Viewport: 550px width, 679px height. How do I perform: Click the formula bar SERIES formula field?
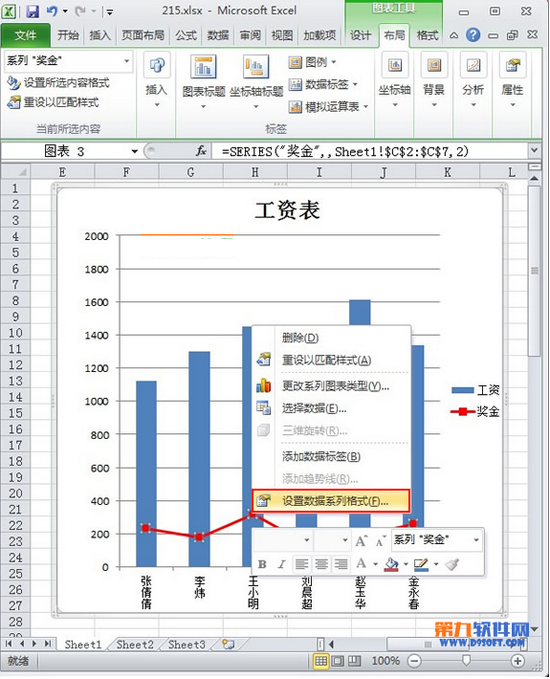point(369,151)
